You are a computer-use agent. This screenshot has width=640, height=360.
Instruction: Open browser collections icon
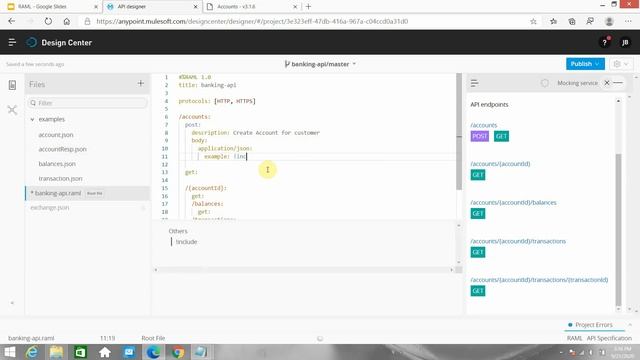click(x=572, y=21)
